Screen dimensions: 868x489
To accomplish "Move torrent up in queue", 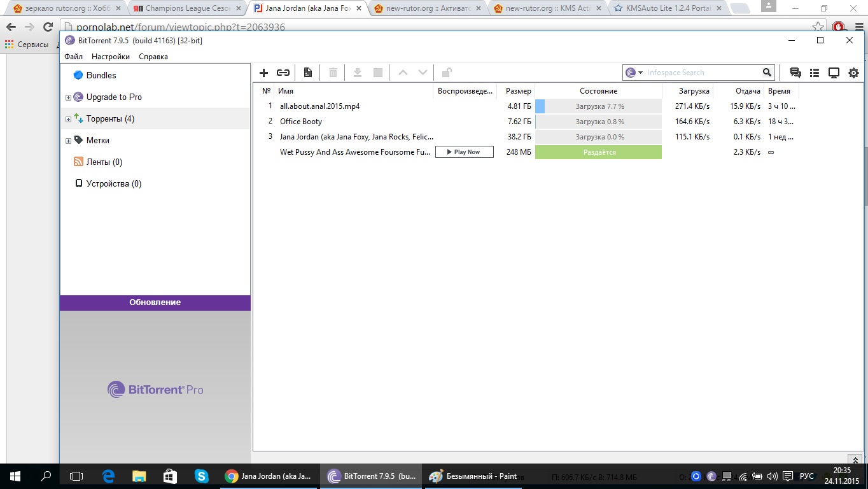I will coord(403,73).
